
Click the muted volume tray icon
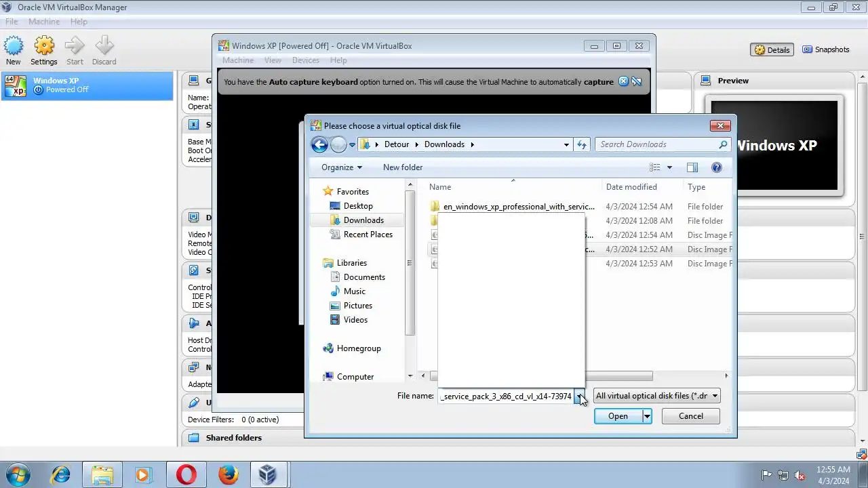point(800,475)
